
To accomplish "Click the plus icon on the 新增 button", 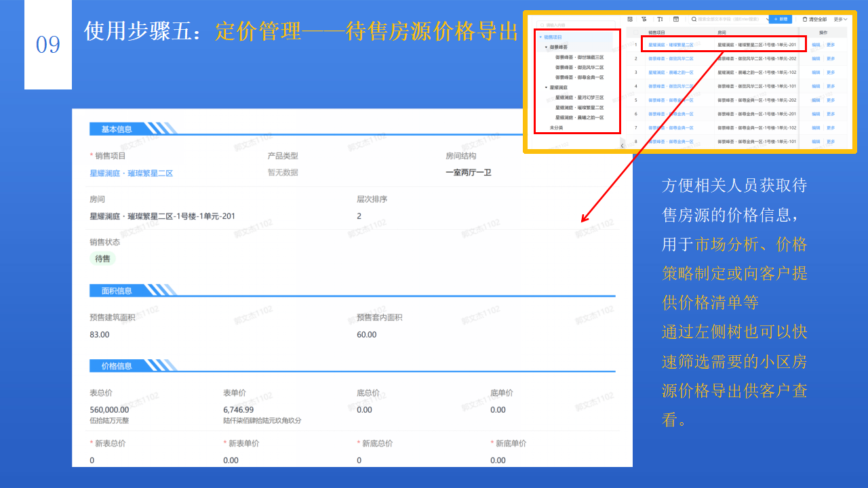I will (x=776, y=20).
